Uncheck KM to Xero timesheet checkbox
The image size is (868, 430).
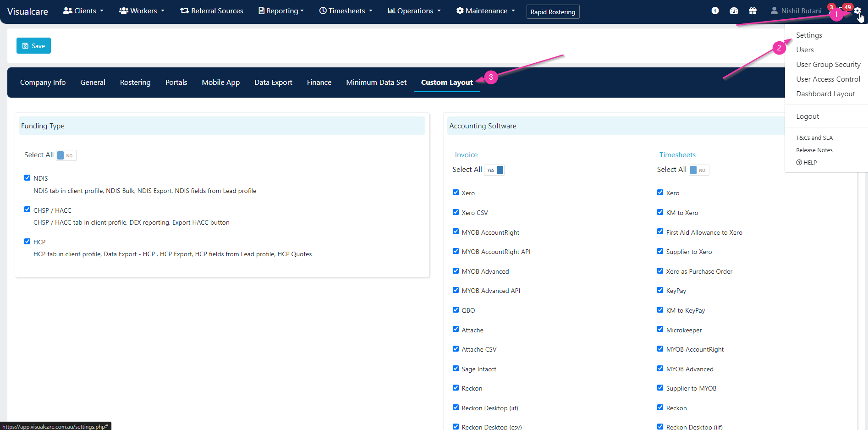pos(660,212)
